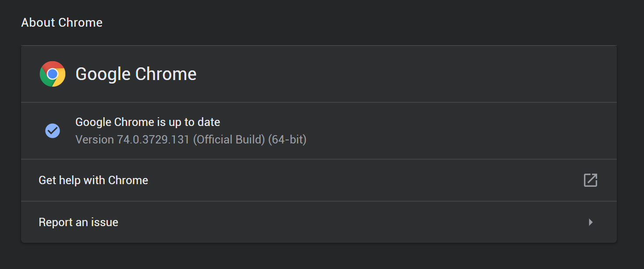Screen dimensions: 644x269
Task: Click the word Chrome in the large product title
Action: (166, 74)
